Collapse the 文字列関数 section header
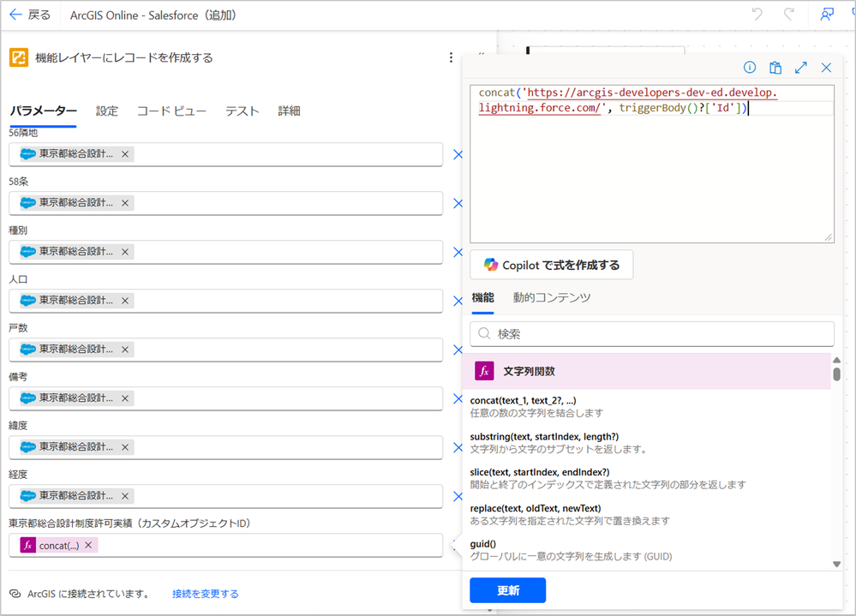 650,371
